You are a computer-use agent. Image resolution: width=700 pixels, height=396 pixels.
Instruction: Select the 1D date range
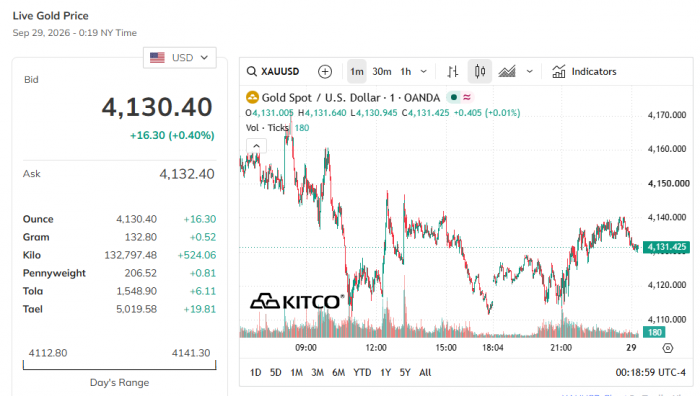click(x=256, y=372)
